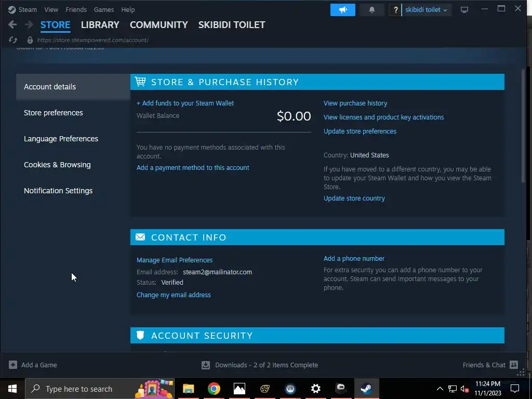Open the Help menu
The width and height of the screenshot is (532, 399).
tap(128, 9)
